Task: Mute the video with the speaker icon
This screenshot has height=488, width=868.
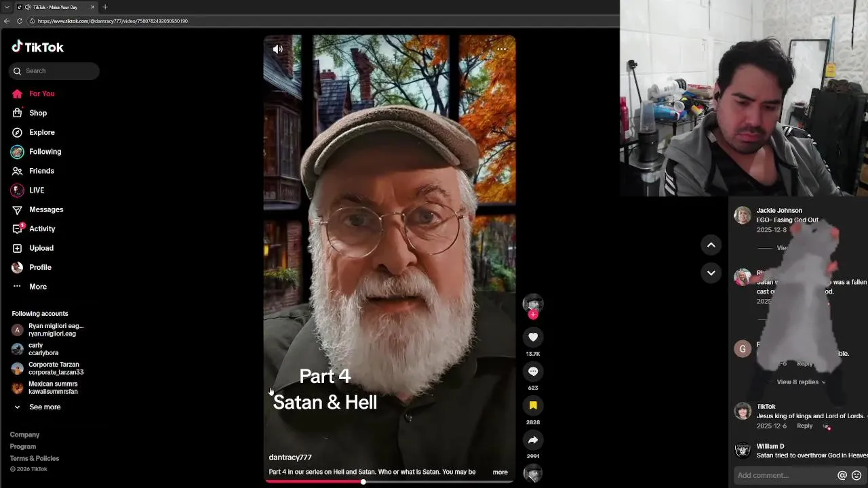Action: (x=277, y=49)
